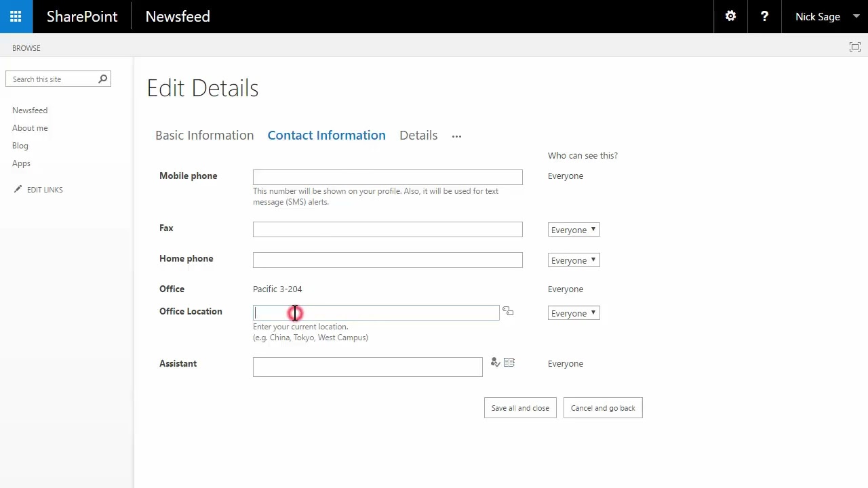Open the help question mark
Screen dimensions: 868x488
764,16
